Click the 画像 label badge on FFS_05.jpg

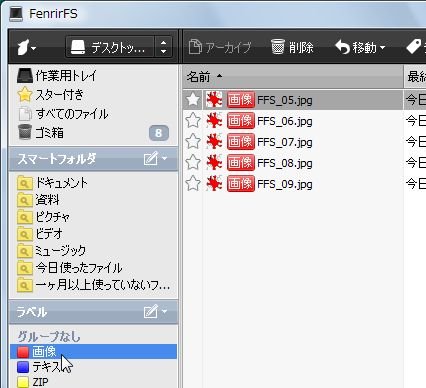tap(241, 100)
